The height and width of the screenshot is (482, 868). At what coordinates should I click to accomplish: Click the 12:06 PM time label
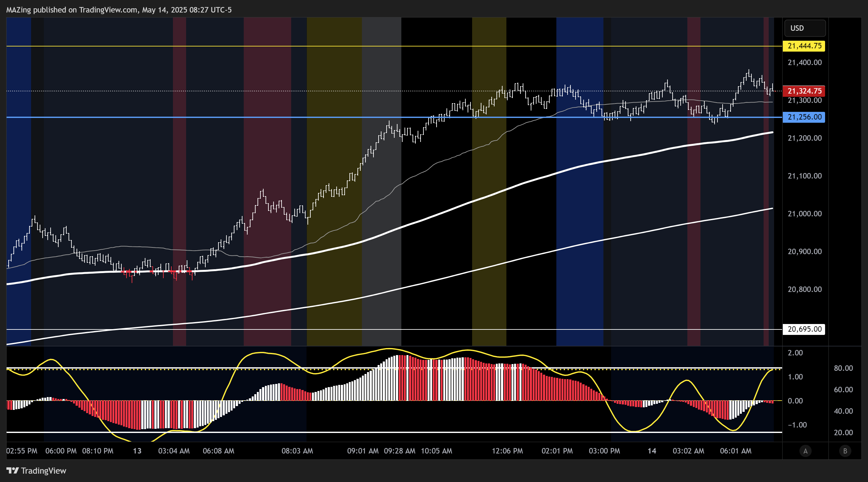tap(507, 451)
